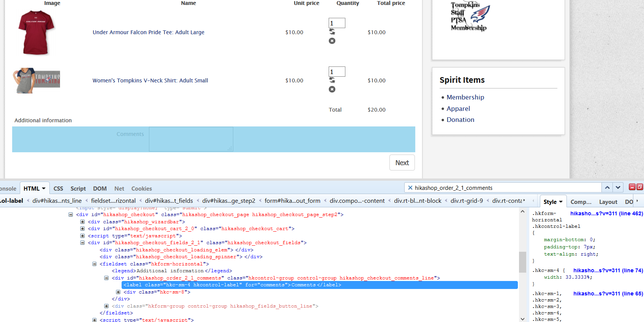Open Women's Tompkins V-Neck Shirt link

point(150,80)
